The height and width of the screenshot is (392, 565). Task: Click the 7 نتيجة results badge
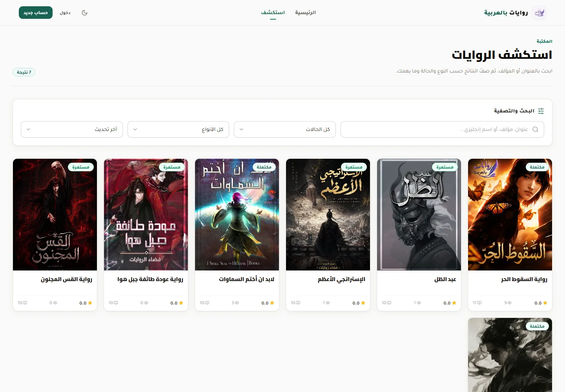pos(24,72)
